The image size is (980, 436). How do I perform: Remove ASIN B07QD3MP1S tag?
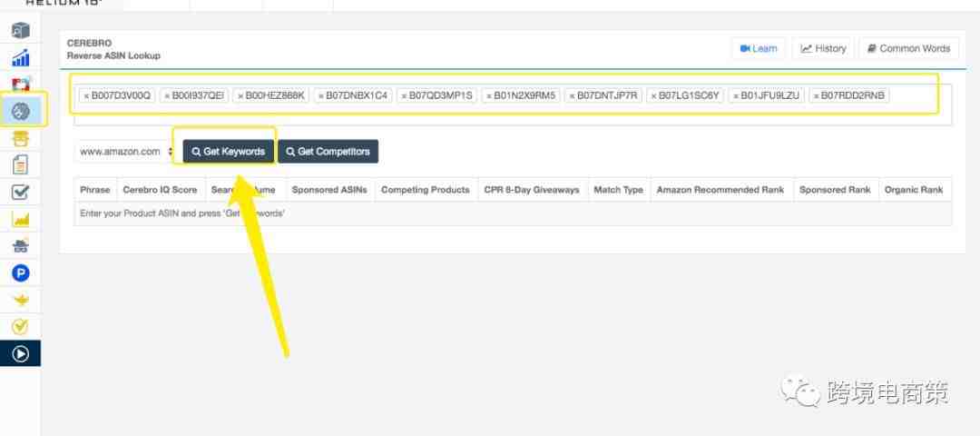[x=403, y=95]
